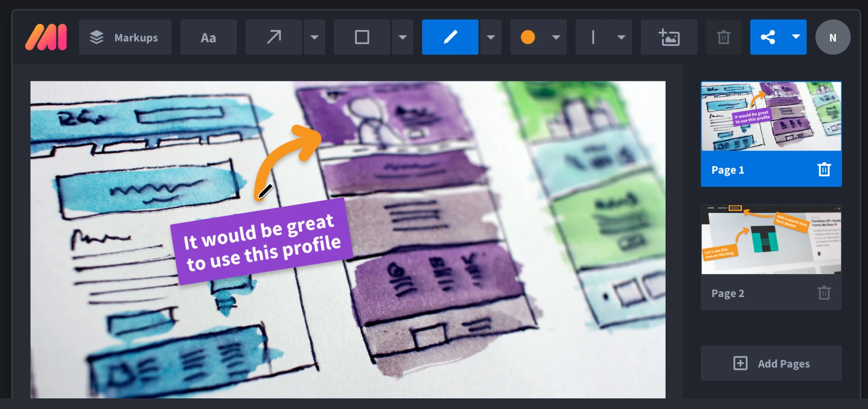The image size is (868, 409).
Task: Click the delete icon on Page 1 thumbnail
Action: [x=824, y=169]
